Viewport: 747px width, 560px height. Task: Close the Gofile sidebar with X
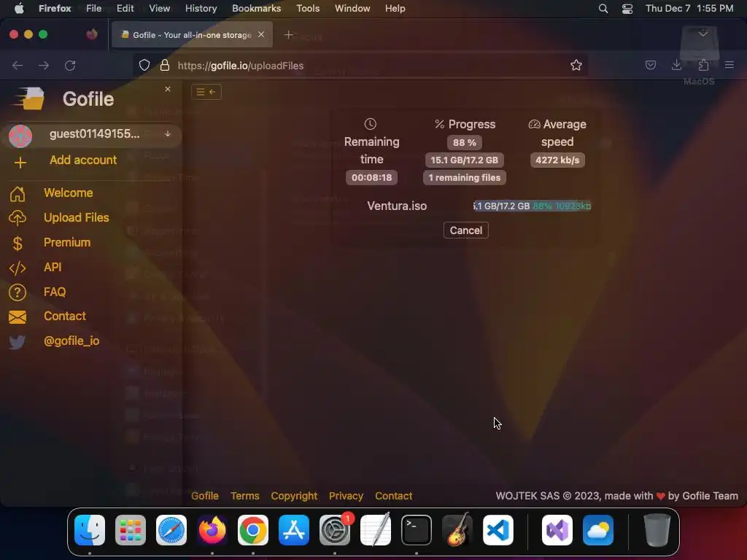click(168, 89)
